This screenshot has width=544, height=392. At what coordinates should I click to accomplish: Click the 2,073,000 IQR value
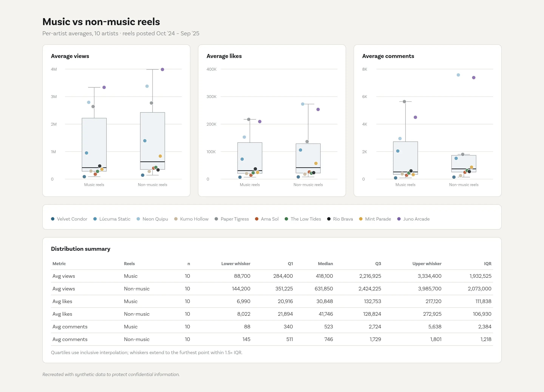pyautogui.click(x=480, y=289)
